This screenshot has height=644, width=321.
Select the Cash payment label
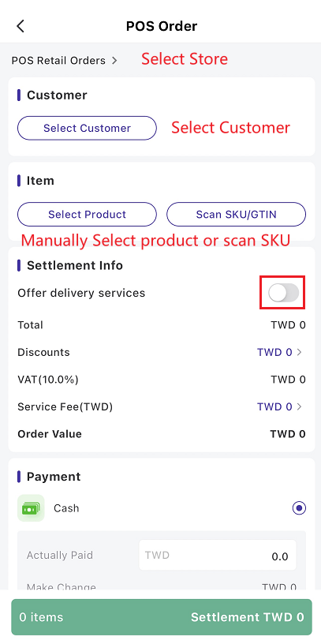click(66, 508)
